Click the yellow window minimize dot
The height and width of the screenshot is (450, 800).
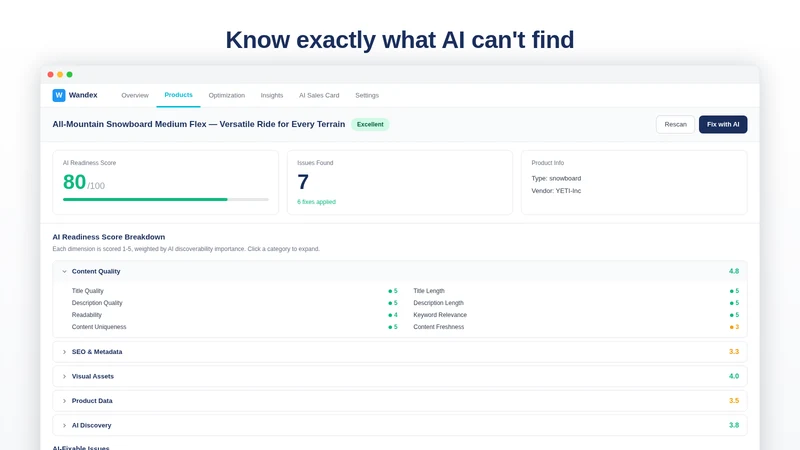60,74
